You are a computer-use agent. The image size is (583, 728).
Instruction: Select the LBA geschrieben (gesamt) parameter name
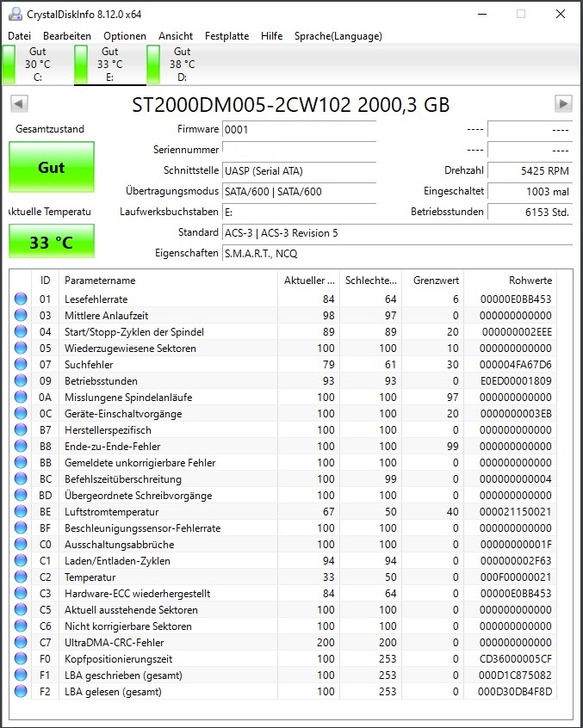(123, 675)
